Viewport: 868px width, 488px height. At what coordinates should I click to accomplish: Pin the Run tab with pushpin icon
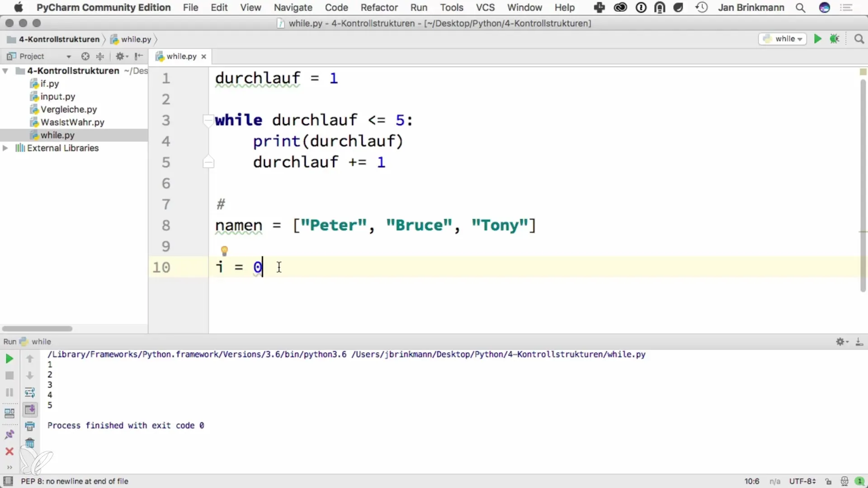[9, 434]
